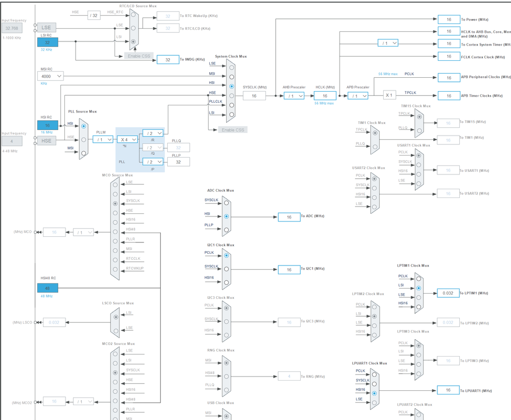Select PLLP in ADC Clock Mux
Viewport: 511px width, 420px height.
(226, 230)
